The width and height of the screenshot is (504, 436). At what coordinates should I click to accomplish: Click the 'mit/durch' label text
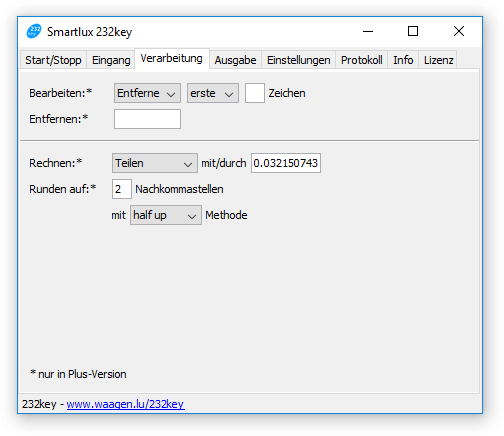[x=224, y=163]
